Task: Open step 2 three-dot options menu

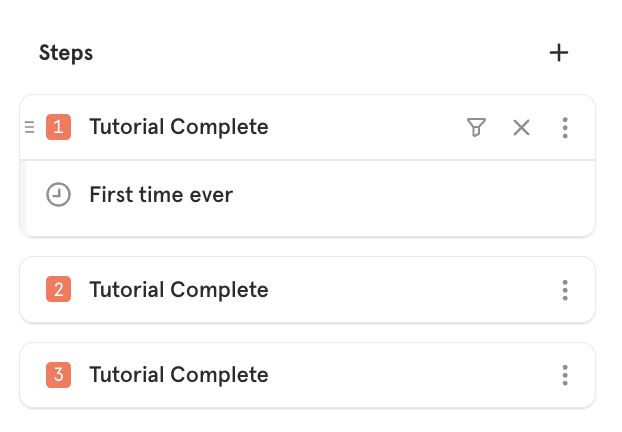Action: tap(565, 290)
